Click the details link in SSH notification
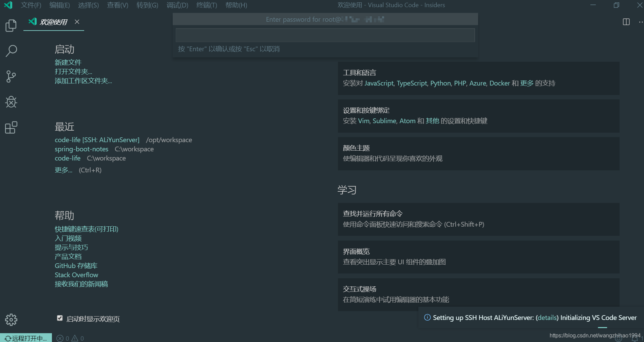 [x=547, y=318]
